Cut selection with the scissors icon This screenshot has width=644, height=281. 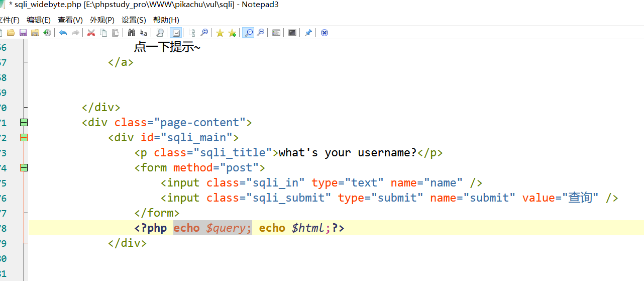click(x=91, y=33)
